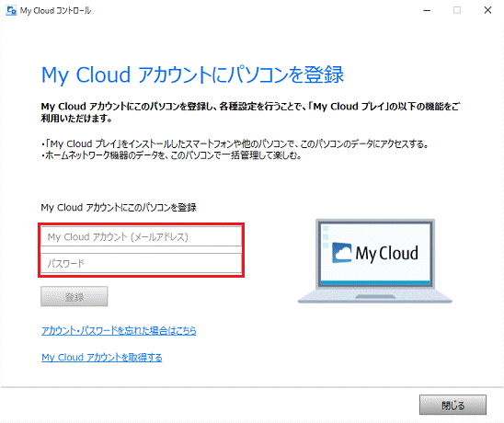Click the My Cloud laptop illustration

coord(375,261)
